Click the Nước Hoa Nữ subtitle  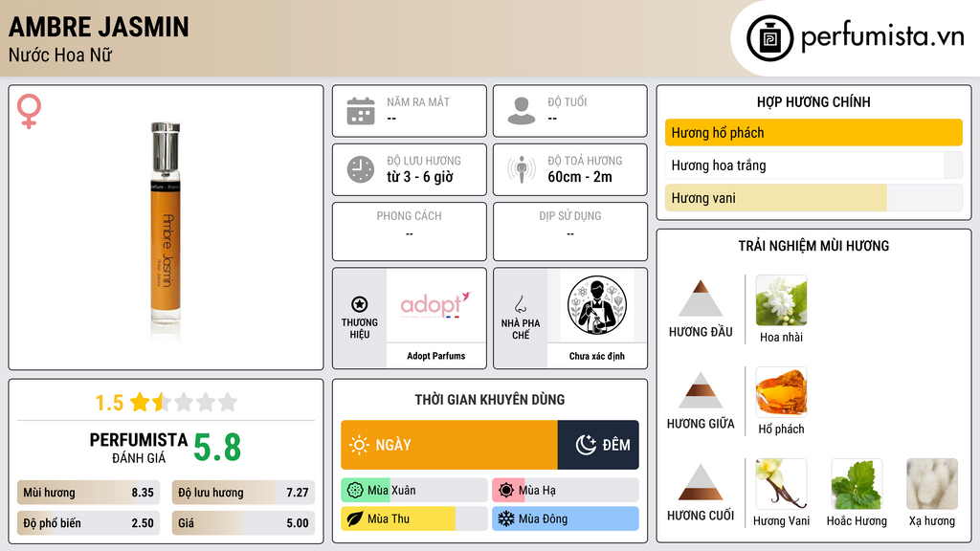click(60, 55)
